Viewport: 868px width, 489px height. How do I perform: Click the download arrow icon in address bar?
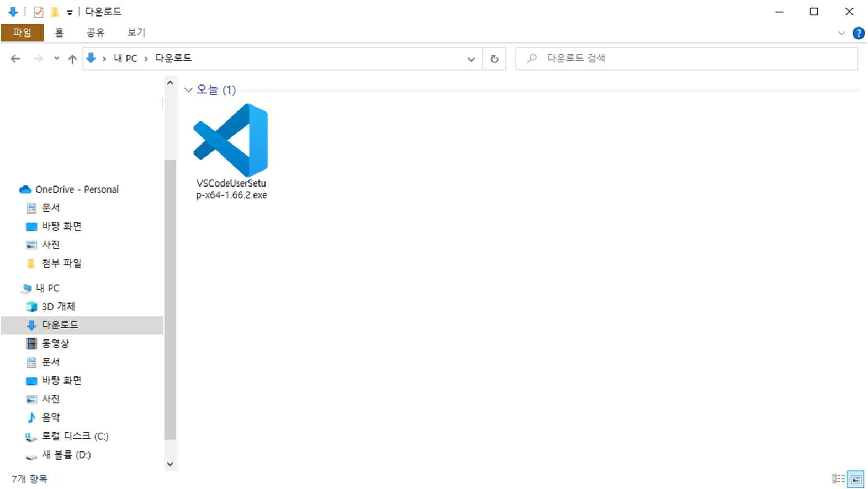click(91, 58)
